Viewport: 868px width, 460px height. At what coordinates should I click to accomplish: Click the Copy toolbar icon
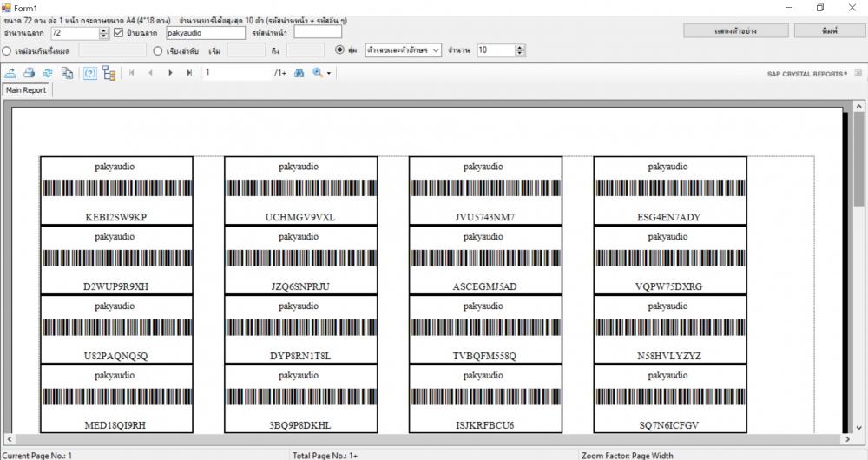[x=67, y=74]
